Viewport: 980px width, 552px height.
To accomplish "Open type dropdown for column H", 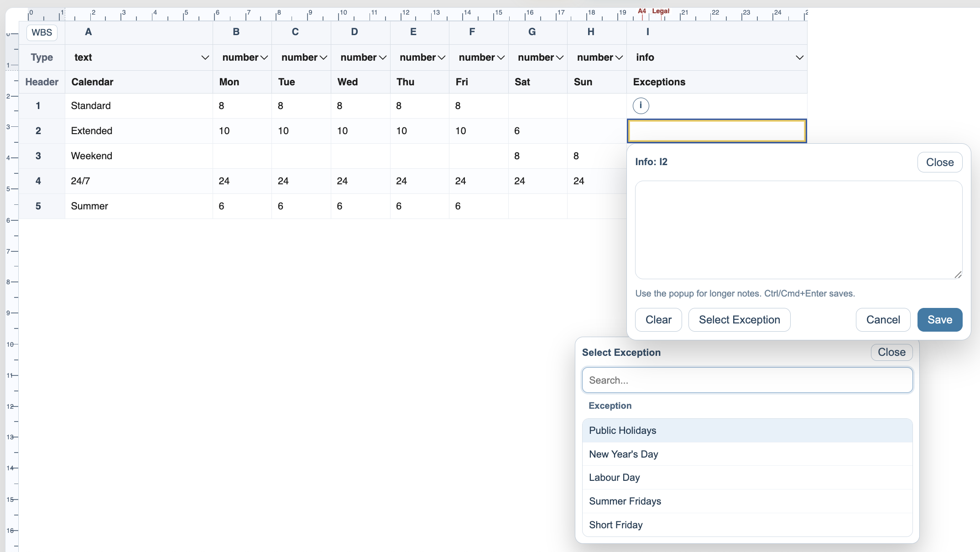I will pyautogui.click(x=597, y=57).
